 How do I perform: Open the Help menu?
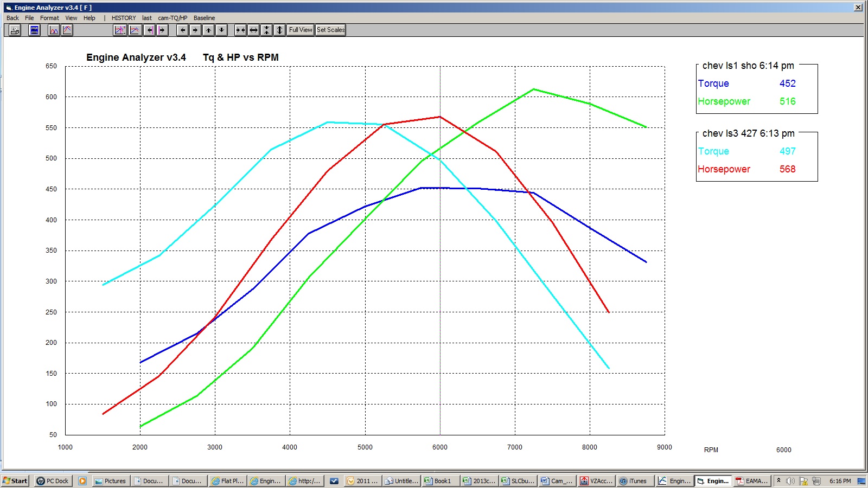[90, 18]
